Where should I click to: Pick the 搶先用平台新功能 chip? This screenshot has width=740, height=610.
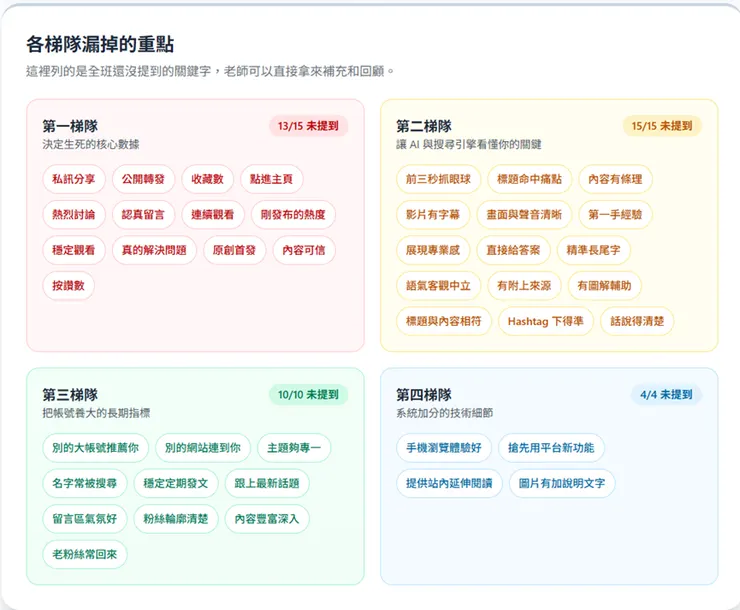[x=551, y=448]
